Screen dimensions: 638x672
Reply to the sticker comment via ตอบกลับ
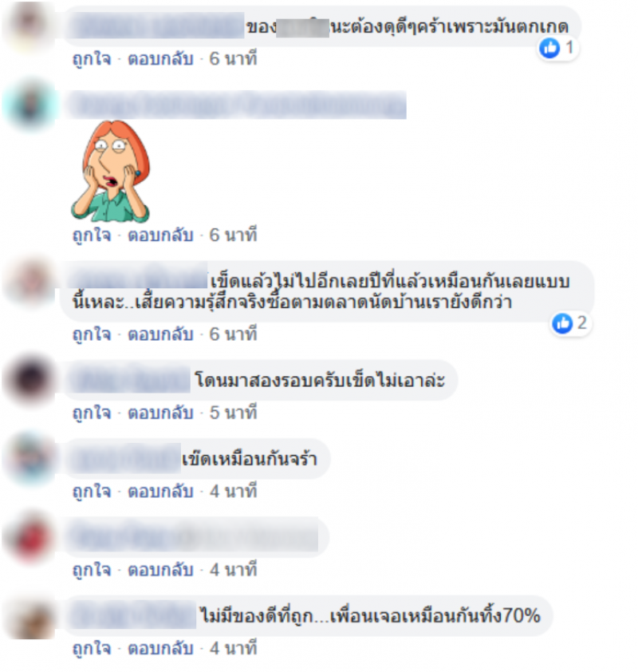pyautogui.click(x=160, y=235)
